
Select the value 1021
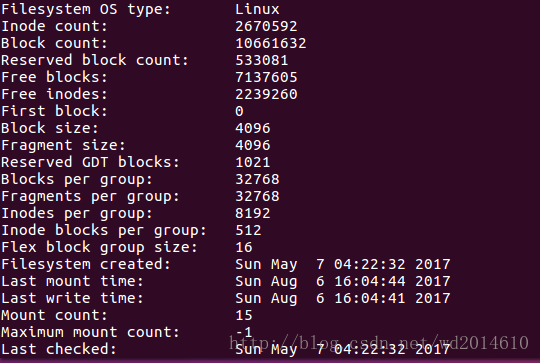(x=253, y=162)
